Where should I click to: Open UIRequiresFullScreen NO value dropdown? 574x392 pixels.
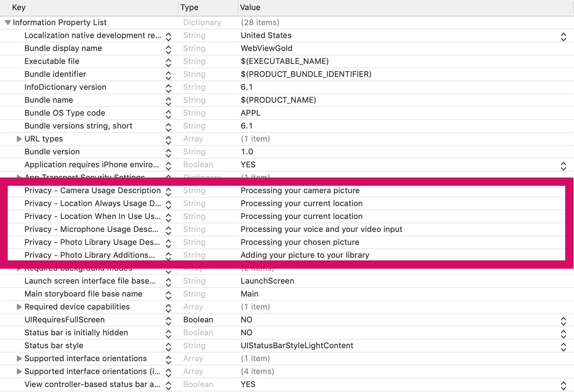pyautogui.click(x=563, y=321)
